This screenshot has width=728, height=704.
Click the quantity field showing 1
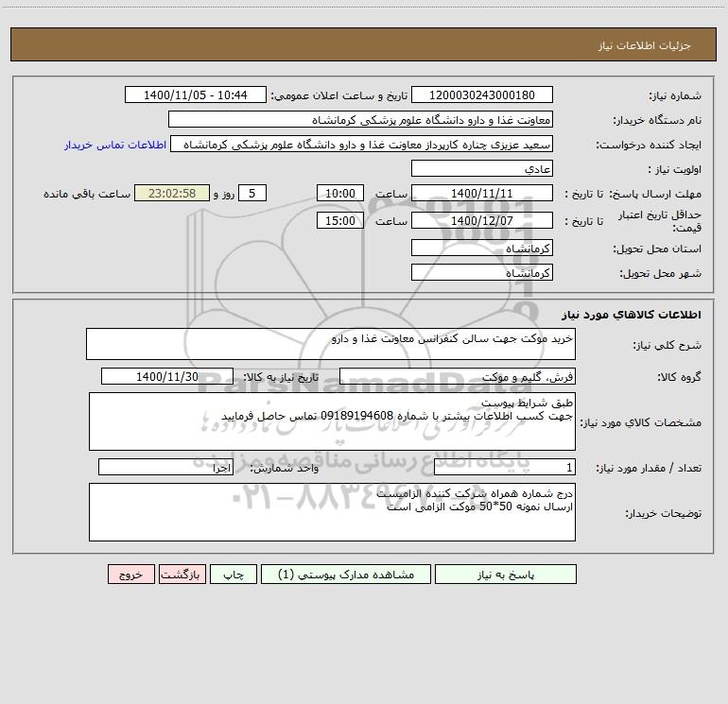[505, 468]
